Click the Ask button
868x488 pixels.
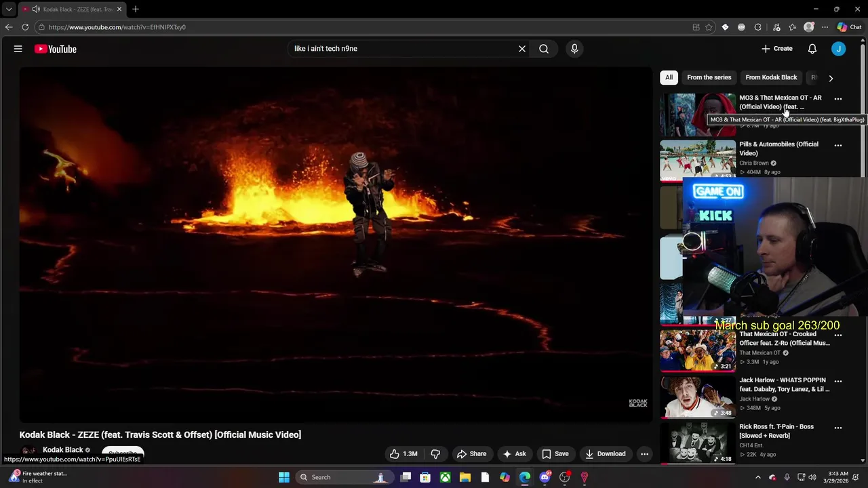pos(514,454)
